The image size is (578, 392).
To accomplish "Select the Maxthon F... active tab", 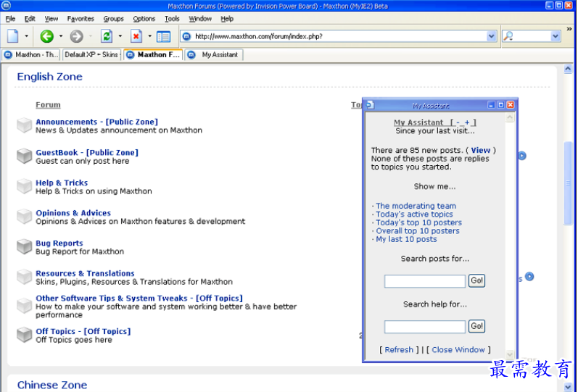I will pyautogui.click(x=153, y=55).
